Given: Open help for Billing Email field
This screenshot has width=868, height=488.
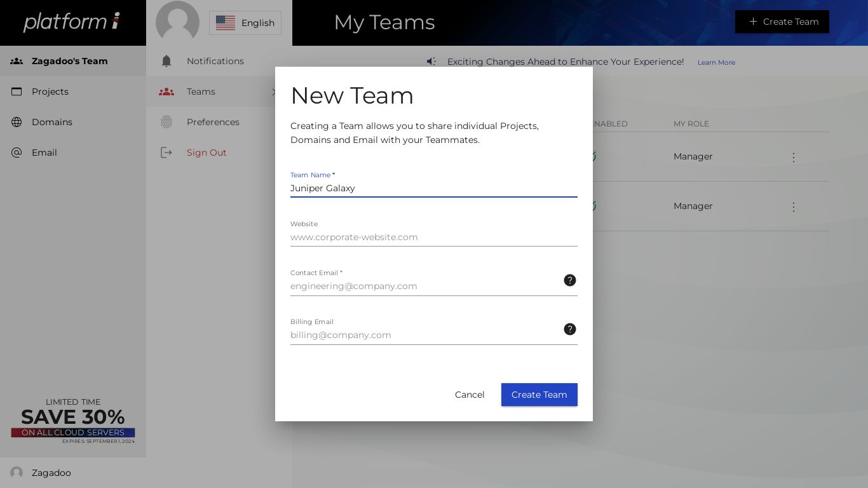Looking at the screenshot, I should pos(570,329).
